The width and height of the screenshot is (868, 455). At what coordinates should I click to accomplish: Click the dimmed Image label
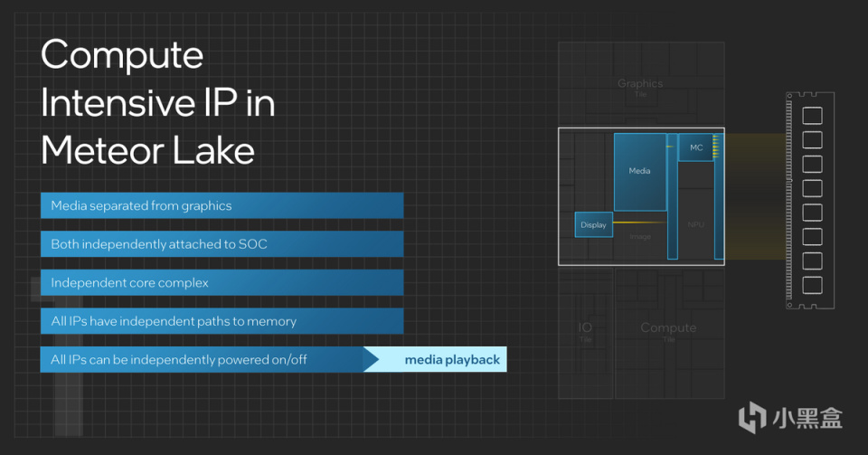[x=640, y=236]
